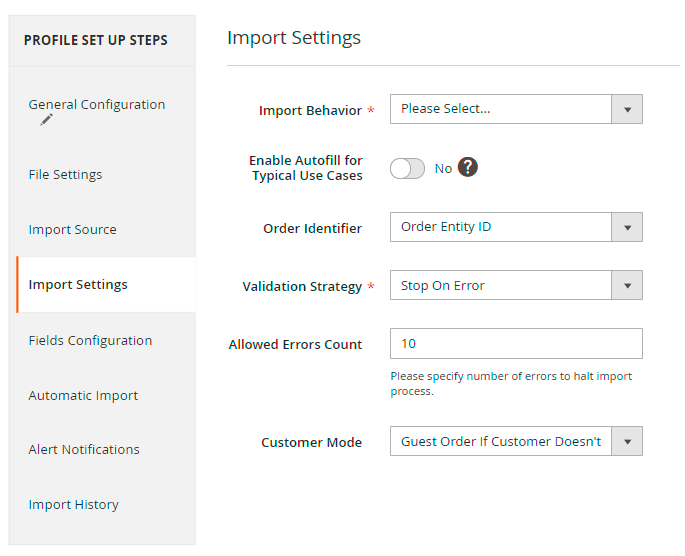The width and height of the screenshot is (685, 556).
Task: Switch to Import Source step
Action: click(72, 230)
